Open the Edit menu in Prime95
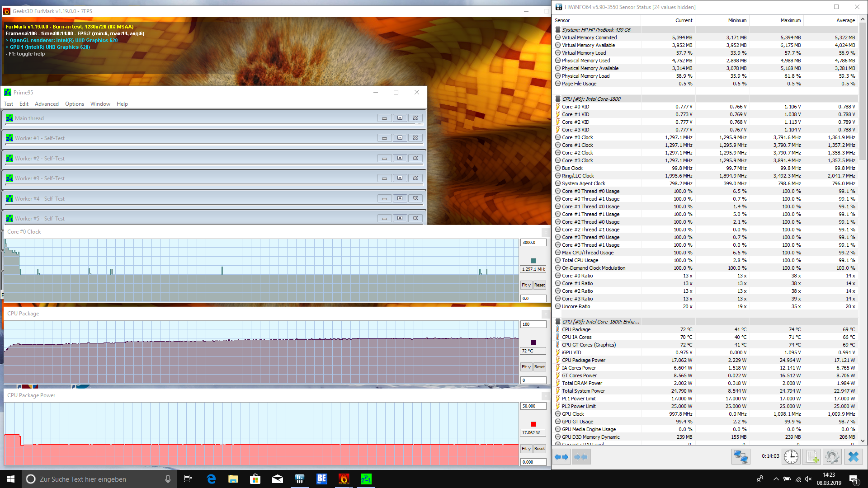The height and width of the screenshot is (488, 868). [x=24, y=103]
